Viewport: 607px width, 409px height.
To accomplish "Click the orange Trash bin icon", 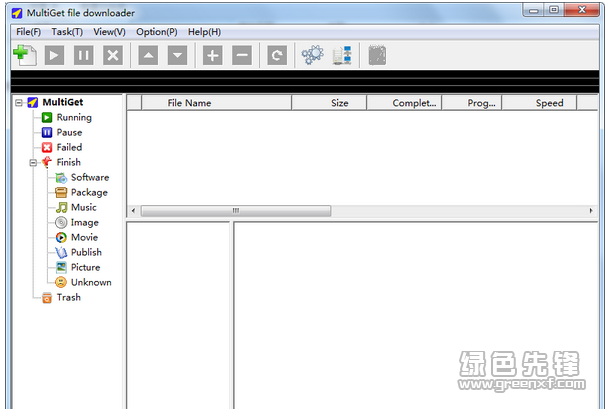I will pos(47,298).
